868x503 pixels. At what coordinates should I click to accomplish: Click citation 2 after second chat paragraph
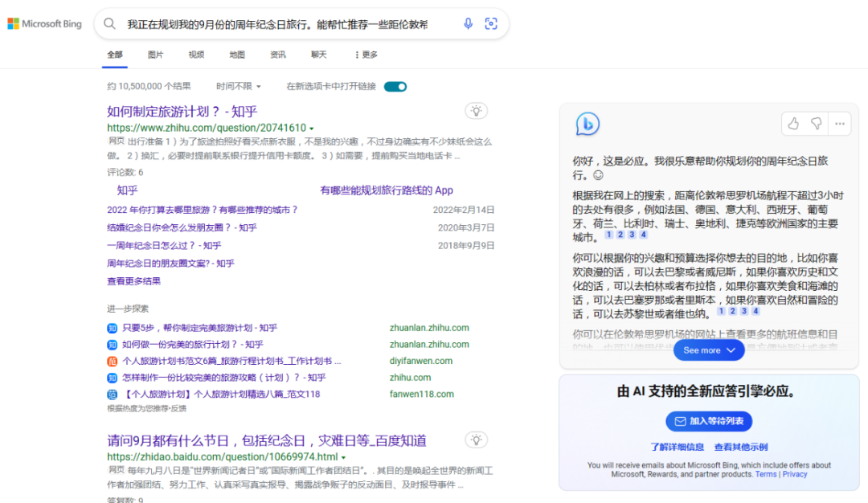click(732, 311)
